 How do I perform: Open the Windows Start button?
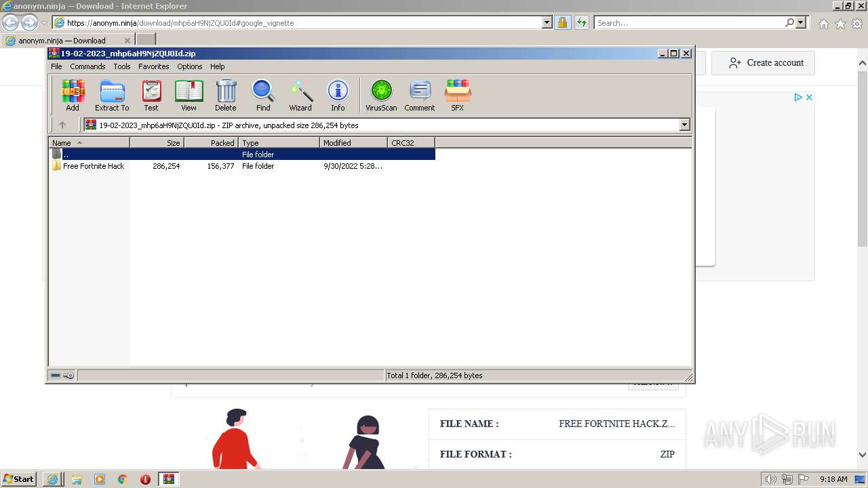point(19,479)
